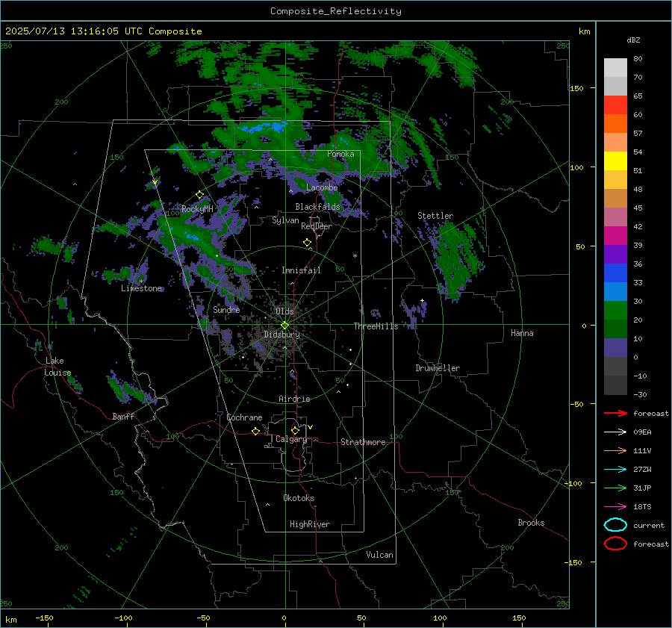
Task: Click the Banff town label
Action: pos(123,416)
